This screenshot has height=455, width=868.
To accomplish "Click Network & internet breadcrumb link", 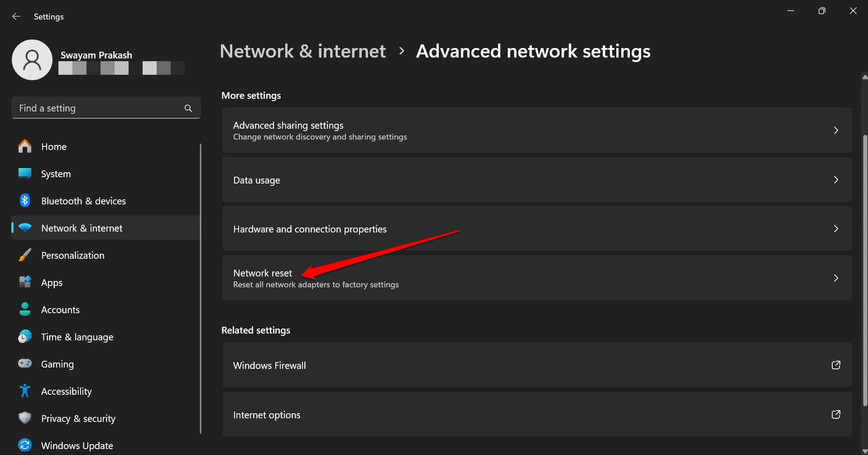I will pos(302,51).
